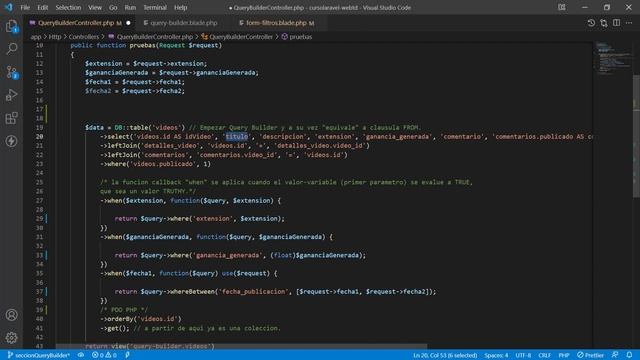Viewport: 640px width, 360px height.
Task: Open the Manage gear icon
Action: click(11, 338)
